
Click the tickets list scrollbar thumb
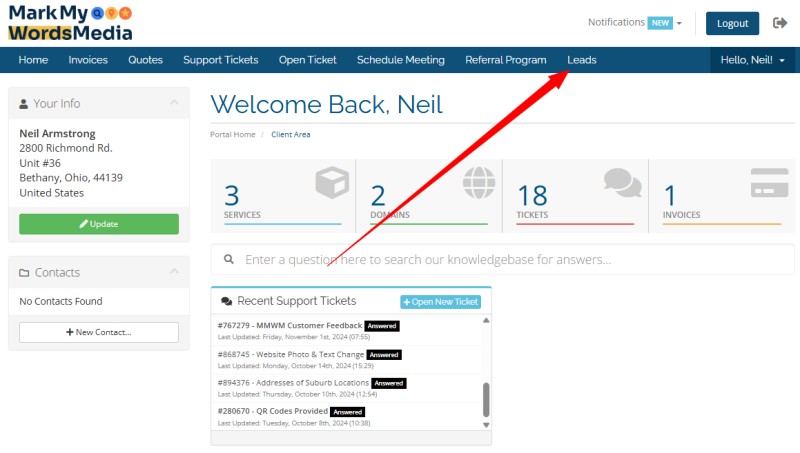[x=486, y=400]
